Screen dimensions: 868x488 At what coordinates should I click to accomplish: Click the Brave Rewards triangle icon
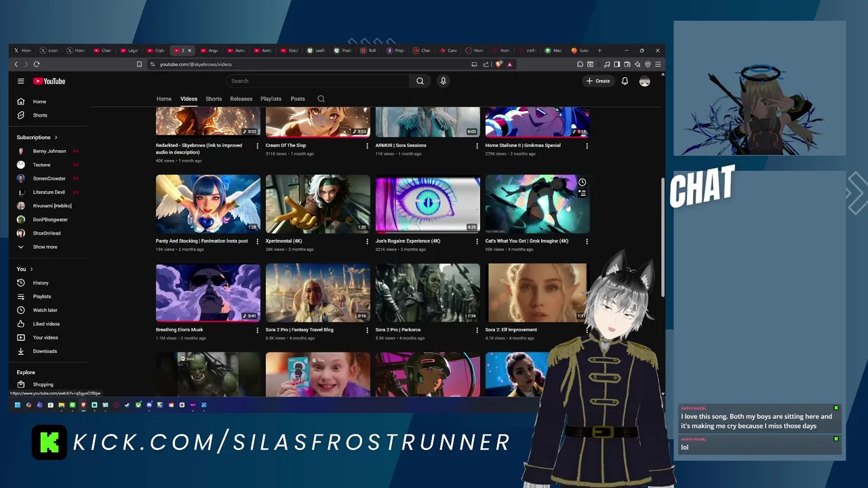point(509,64)
